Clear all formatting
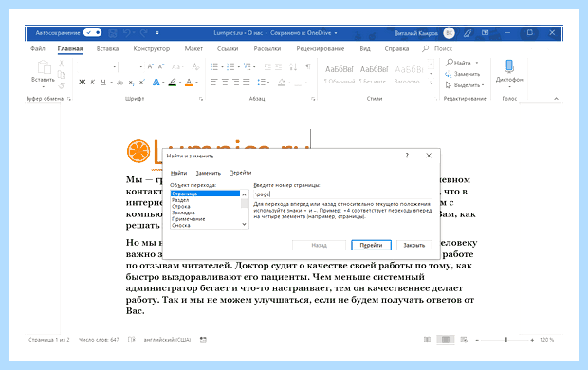The height and width of the screenshot is (370, 588). coord(195,66)
